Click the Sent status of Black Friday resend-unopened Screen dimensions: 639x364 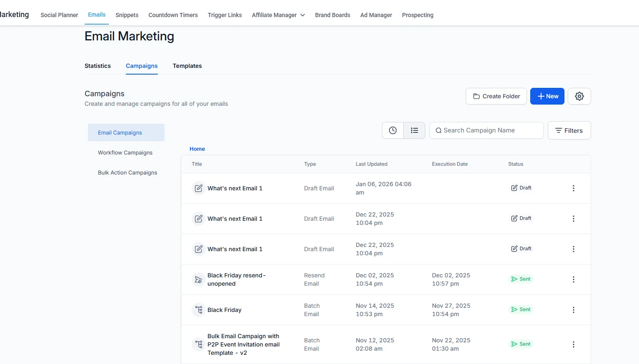(x=521, y=279)
